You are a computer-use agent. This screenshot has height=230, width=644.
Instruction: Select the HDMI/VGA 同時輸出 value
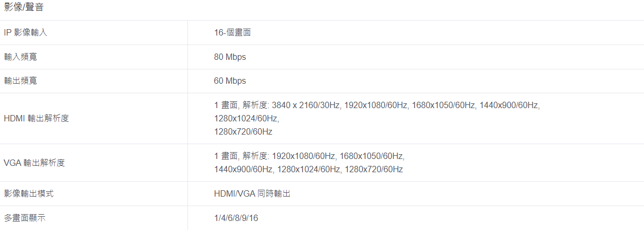pyautogui.click(x=252, y=193)
